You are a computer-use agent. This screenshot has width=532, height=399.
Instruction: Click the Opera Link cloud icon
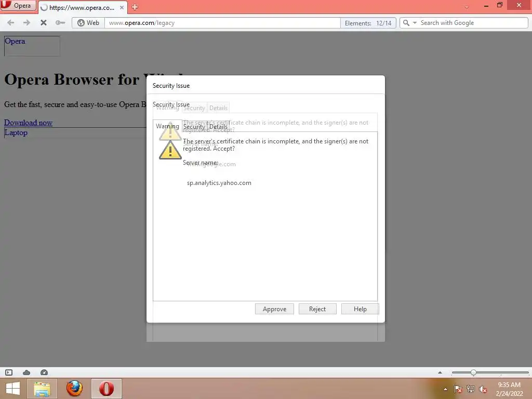tap(26, 373)
